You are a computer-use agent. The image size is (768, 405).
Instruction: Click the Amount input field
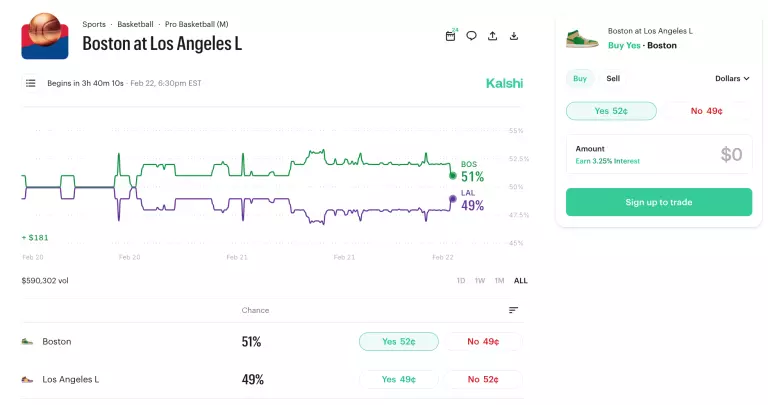click(658, 154)
